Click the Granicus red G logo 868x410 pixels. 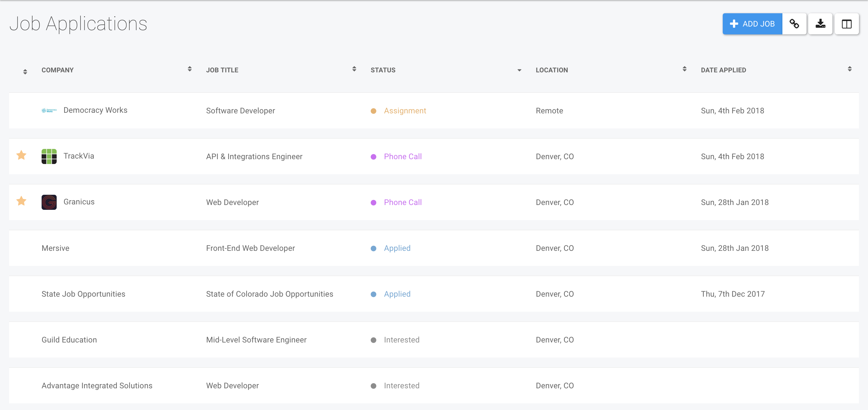[x=49, y=202]
